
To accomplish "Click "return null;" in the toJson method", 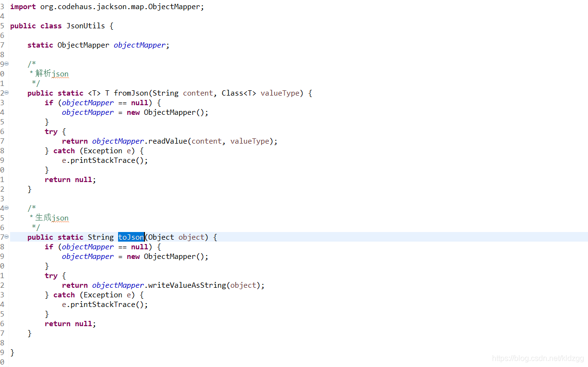I will tap(71, 324).
